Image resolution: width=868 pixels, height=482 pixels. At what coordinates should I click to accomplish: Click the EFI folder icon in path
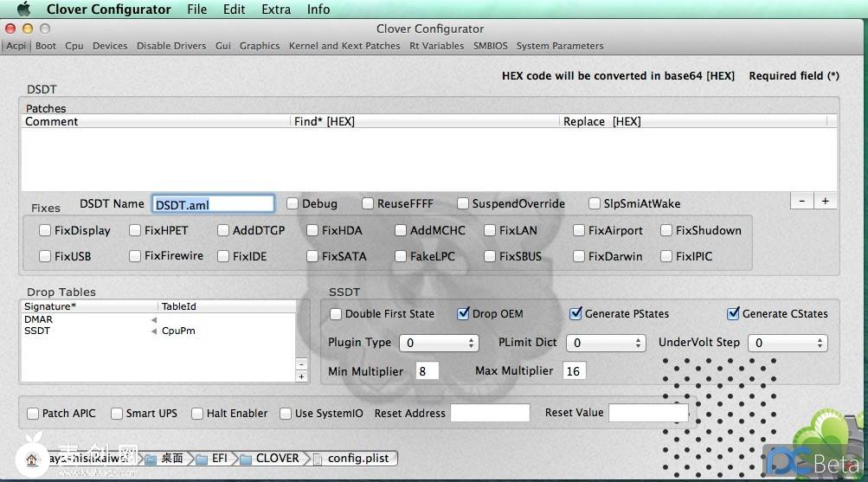[202, 459]
